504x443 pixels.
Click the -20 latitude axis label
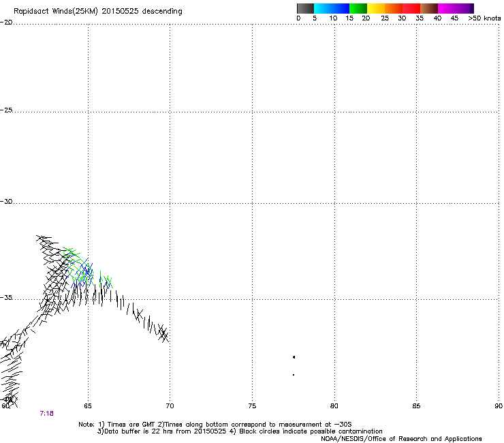coord(6,22)
